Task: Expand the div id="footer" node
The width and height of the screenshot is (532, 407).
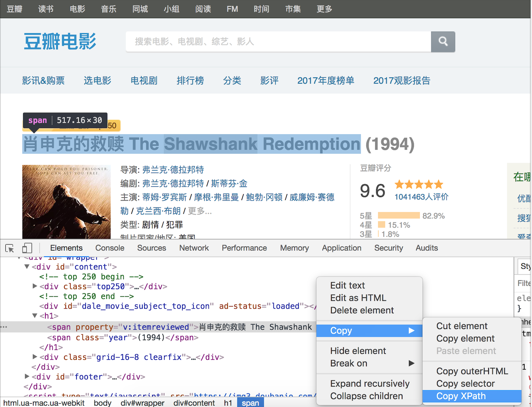Action: 27,376
